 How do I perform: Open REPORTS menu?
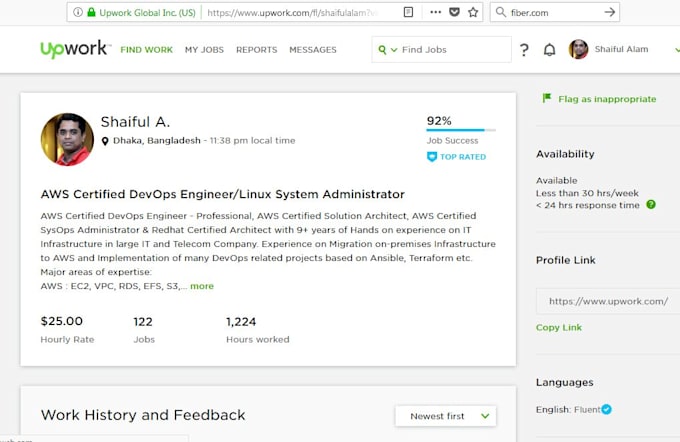coord(257,50)
